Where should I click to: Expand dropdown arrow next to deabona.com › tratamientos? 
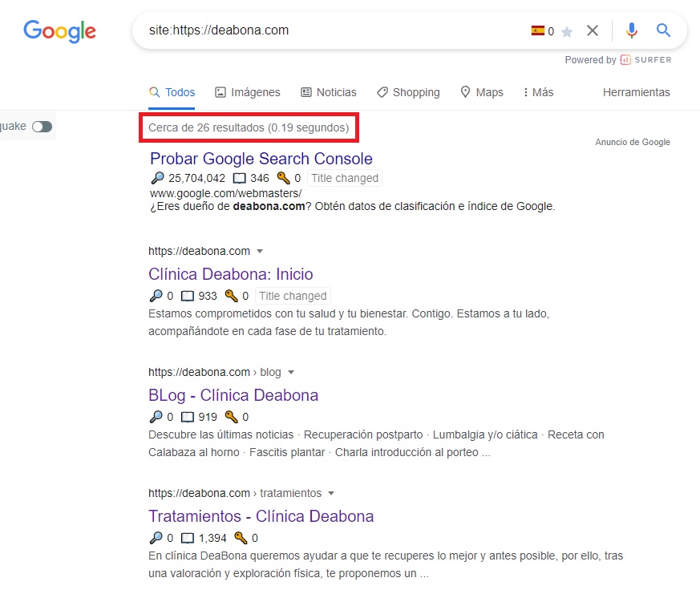[x=331, y=494]
